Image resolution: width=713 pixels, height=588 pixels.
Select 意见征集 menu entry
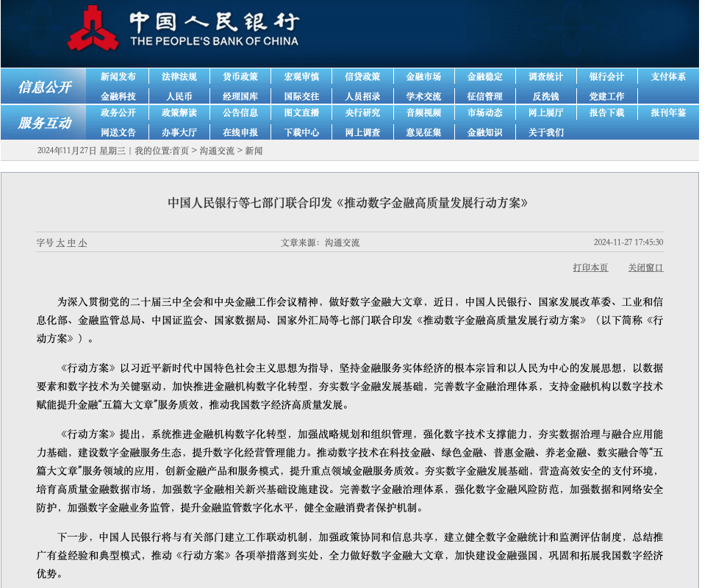423,132
